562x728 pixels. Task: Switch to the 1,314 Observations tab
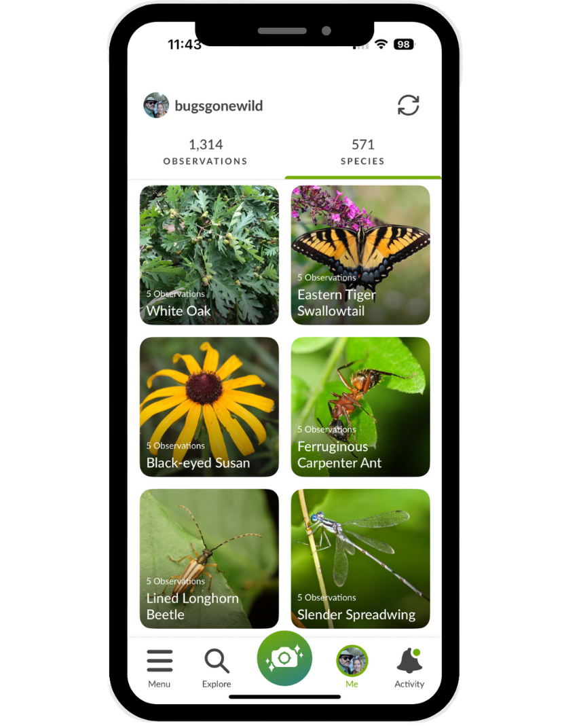point(206,152)
